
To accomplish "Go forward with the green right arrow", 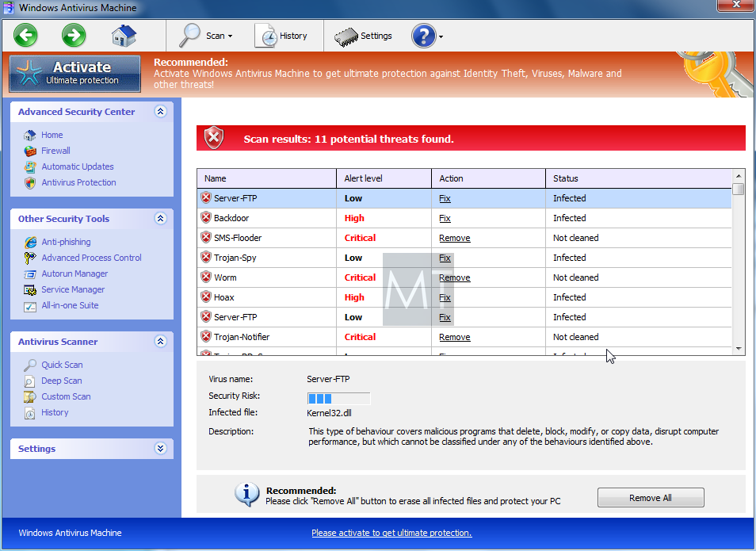I will 74,36.
